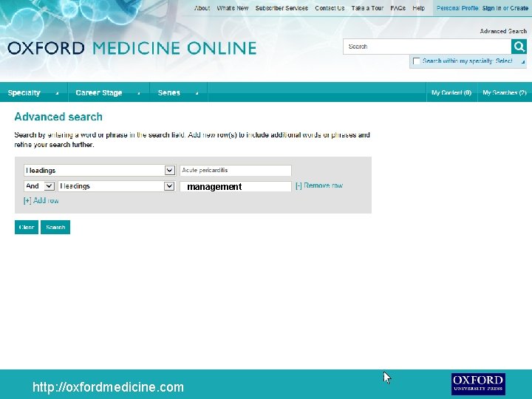The width and height of the screenshot is (532, 399).
Task: Click the management input field
Action: coord(236,186)
